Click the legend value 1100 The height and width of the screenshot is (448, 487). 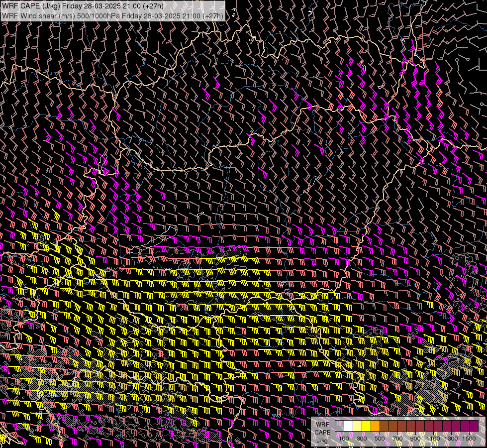click(x=433, y=439)
